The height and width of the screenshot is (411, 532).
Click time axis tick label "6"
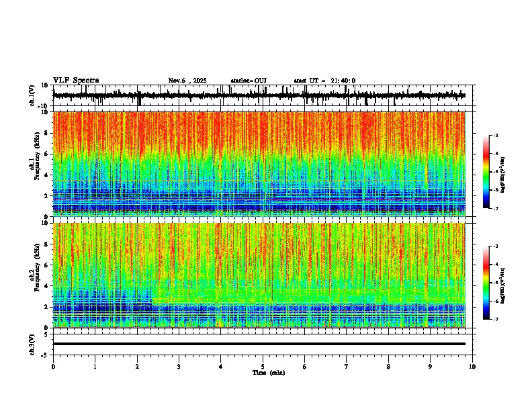[x=305, y=367]
